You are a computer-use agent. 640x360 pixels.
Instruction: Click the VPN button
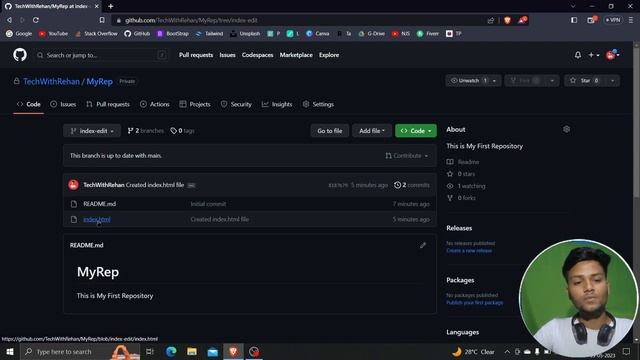613,20
